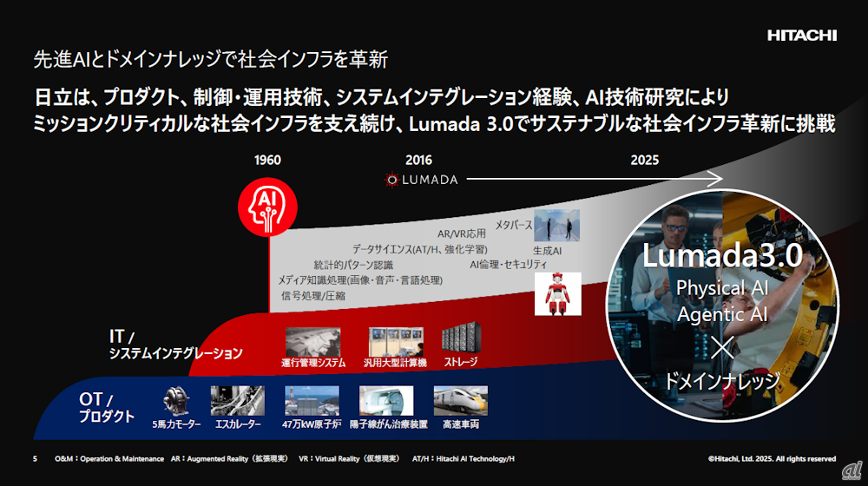Select the 5馬力モーター image
The height and width of the screenshot is (486, 868).
176,401
